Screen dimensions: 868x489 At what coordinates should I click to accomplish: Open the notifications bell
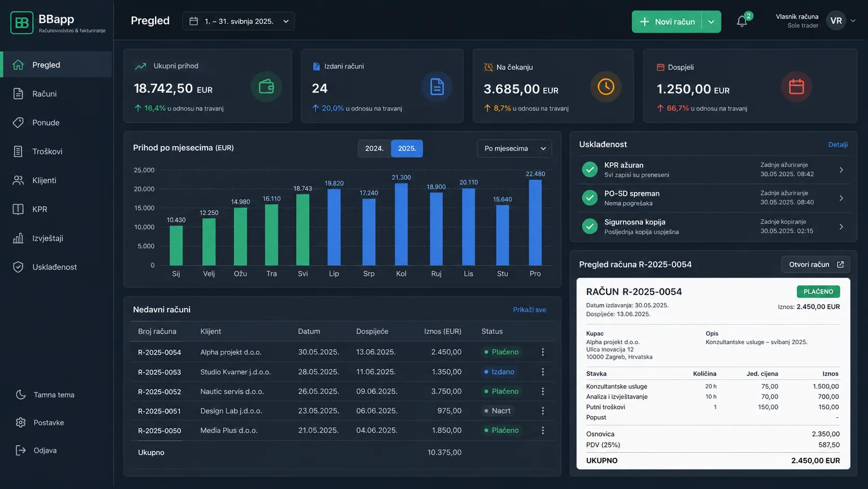(742, 21)
